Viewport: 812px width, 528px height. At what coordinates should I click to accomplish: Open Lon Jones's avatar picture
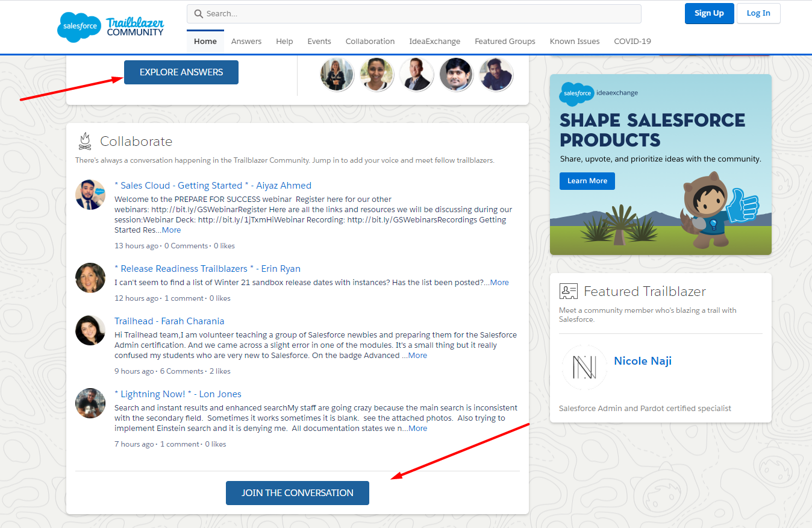(90, 403)
